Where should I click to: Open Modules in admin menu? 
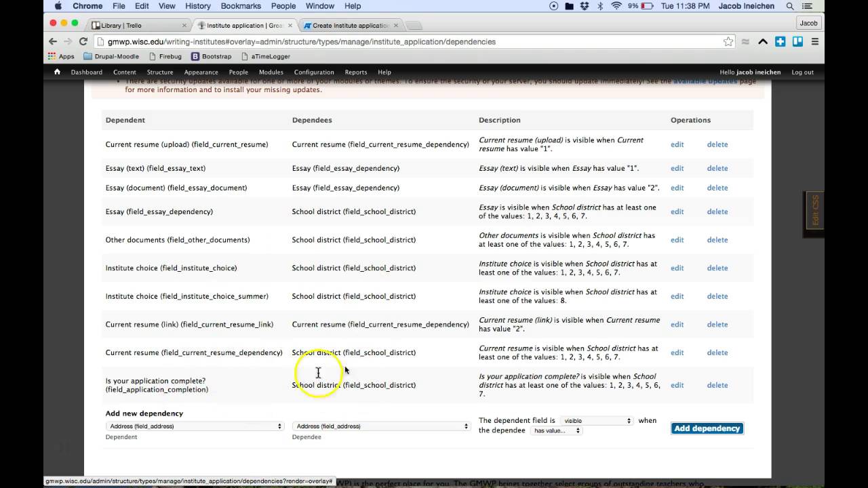[271, 72]
